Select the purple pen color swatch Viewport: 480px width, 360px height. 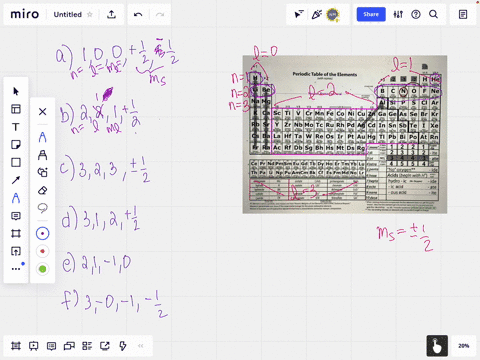(x=42, y=234)
